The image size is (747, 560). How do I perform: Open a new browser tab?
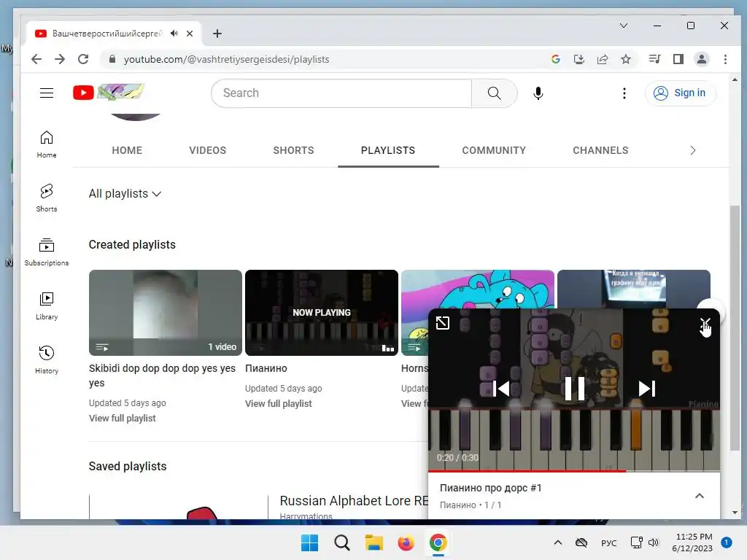pos(217,34)
